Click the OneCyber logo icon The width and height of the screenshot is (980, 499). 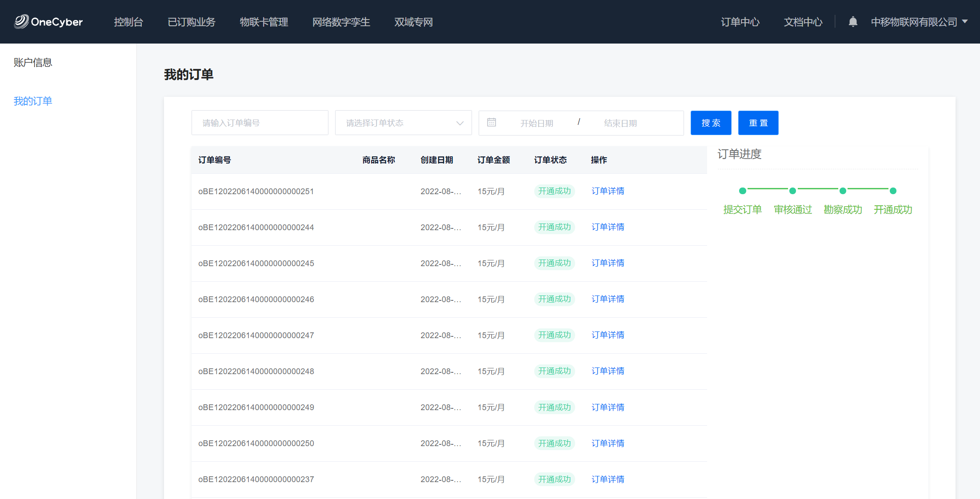coord(21,21)
